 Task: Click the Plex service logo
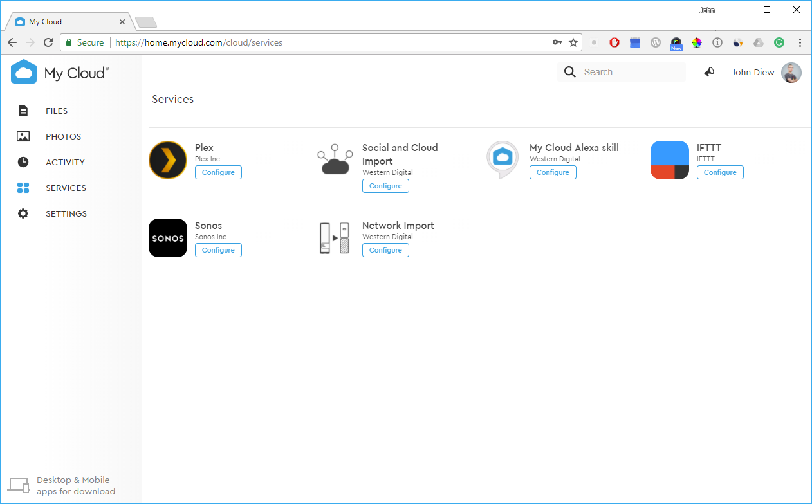pyautogui.click(x=168, y=160)
